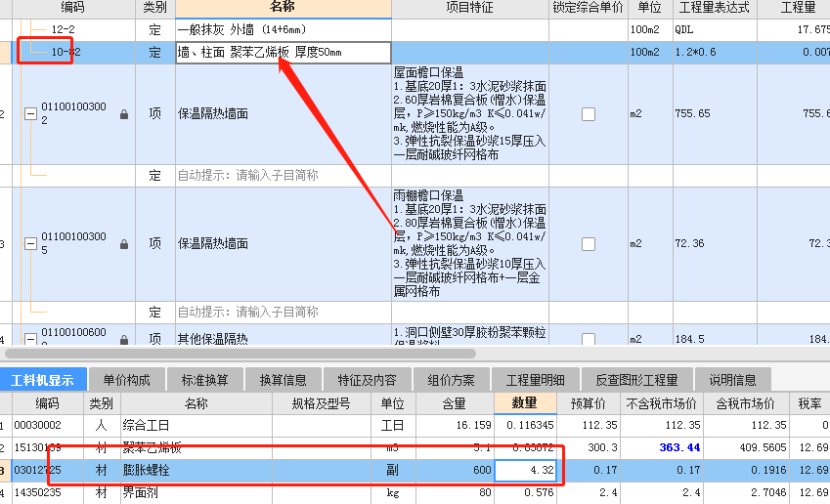Screen dimensions: 830x504
Task: Click unit cell 工日
Action: pos(393,425)
